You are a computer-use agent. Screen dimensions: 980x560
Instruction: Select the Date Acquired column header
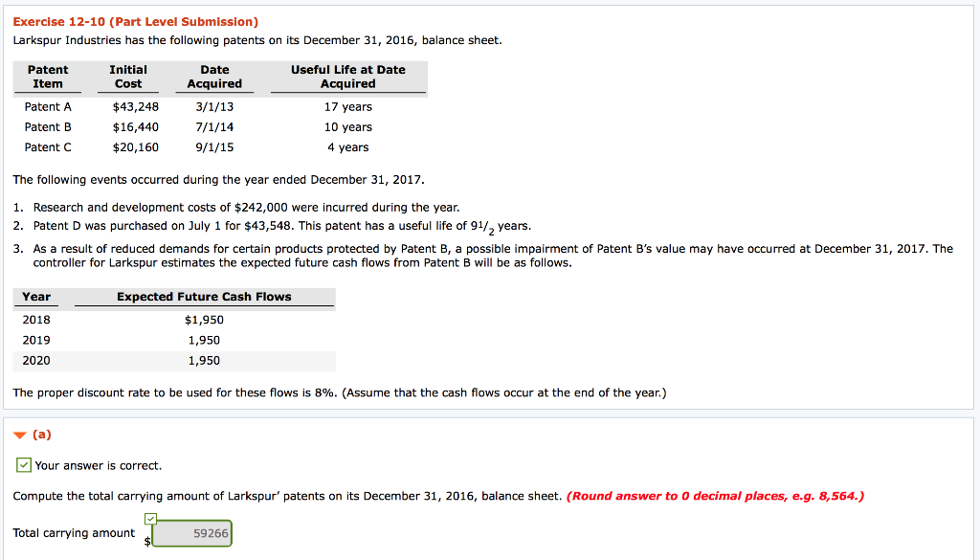pyautogui.click(x=214, y=76)
